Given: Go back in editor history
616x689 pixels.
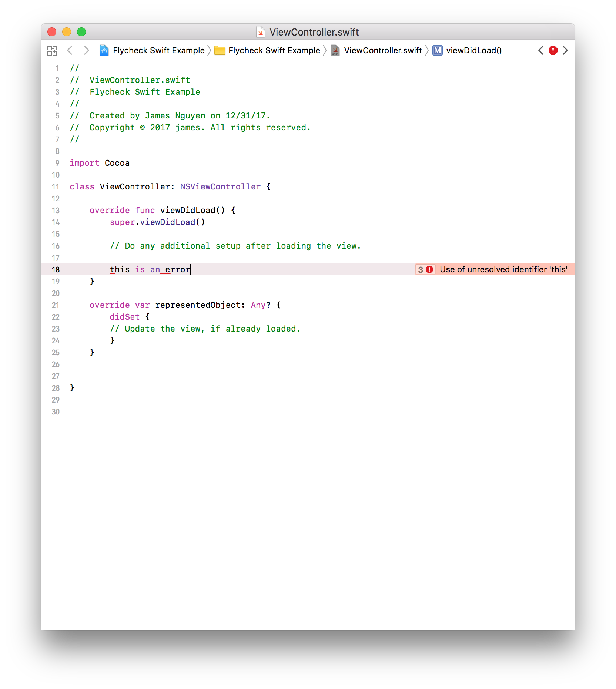Looking at the screenshot, I should pos(70,50).
